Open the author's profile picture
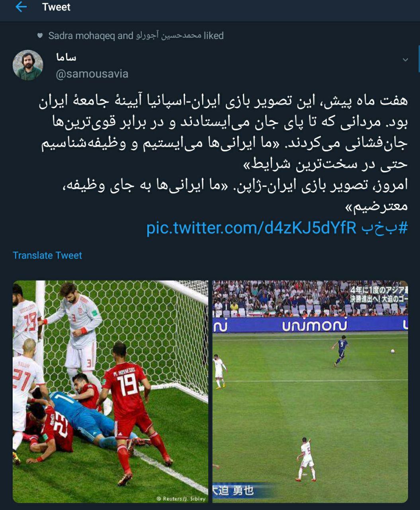The height and width of the screenshot is (510, 420). click(28, 65)
